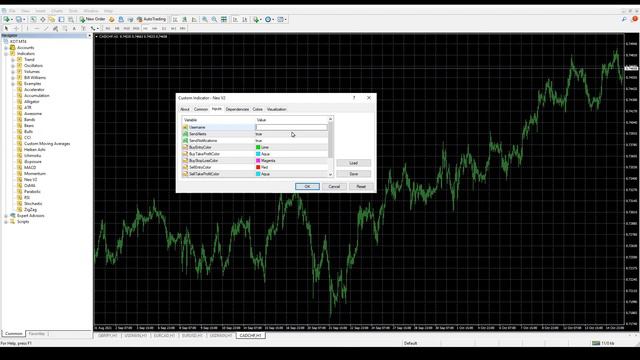Screen dimensions: 640x360
Task: Toggle the AutoTrading button
Action: pyautogui.click(x=151, y=19)
